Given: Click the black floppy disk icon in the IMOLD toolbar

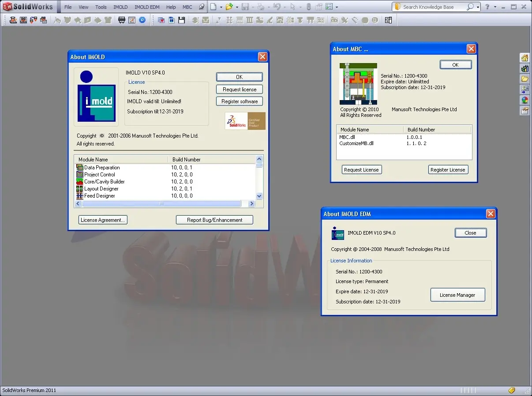Looking at the screenshot, I should pyautogui.click(x=181, y=20).
